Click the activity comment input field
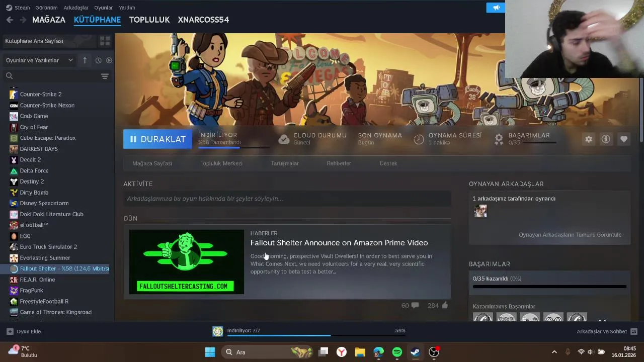The width and height of the screenshot is (644, 362). pos(287,199)
